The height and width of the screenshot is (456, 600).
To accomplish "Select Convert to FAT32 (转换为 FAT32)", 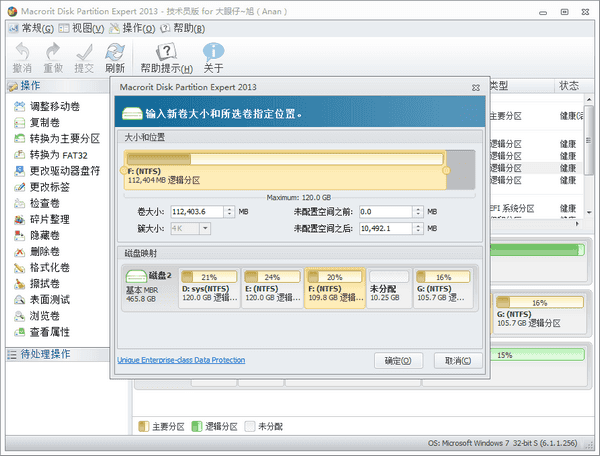I will point(51,155).
